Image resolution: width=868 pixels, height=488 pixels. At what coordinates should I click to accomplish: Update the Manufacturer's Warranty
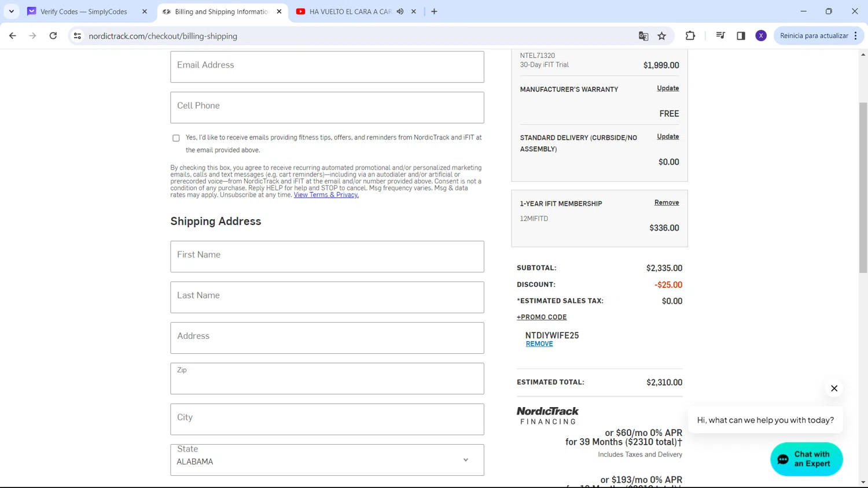click(668, 88)
